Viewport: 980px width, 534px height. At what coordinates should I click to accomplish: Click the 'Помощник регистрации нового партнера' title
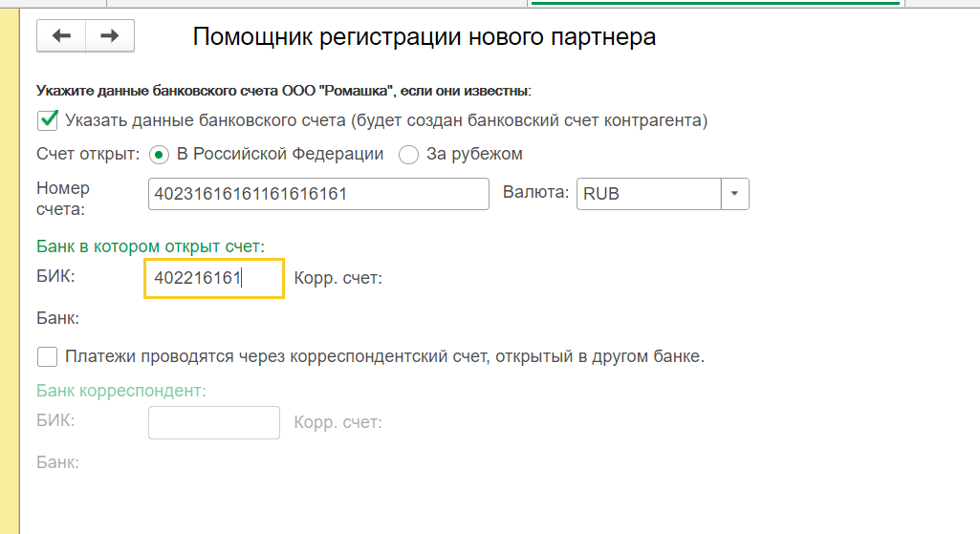click(x=425, y=37)
